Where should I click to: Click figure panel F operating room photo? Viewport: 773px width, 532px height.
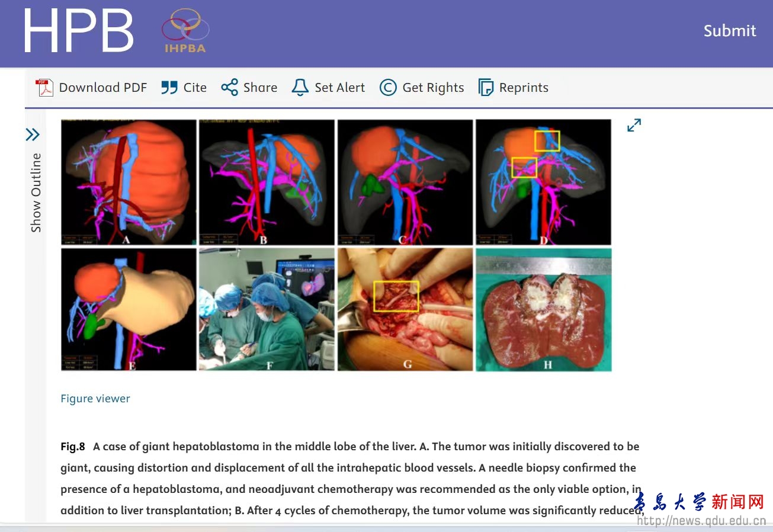[267, 309]
